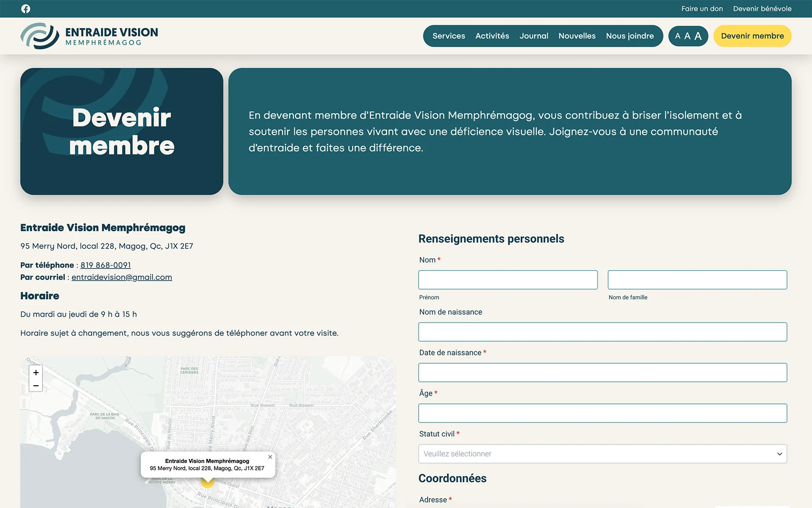Go to the Journal page
This screenshot has width=812, height=508.
pyautogui.click(x=534, y=36)
